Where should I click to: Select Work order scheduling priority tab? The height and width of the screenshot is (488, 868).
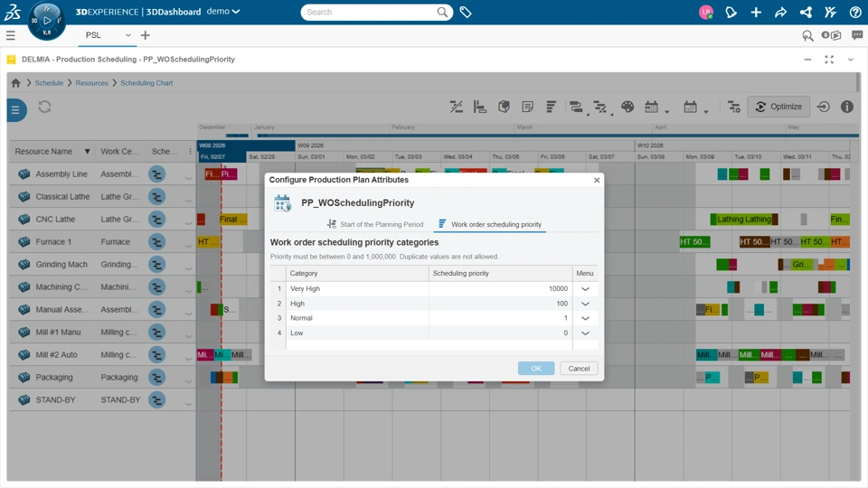click(490, 224)
